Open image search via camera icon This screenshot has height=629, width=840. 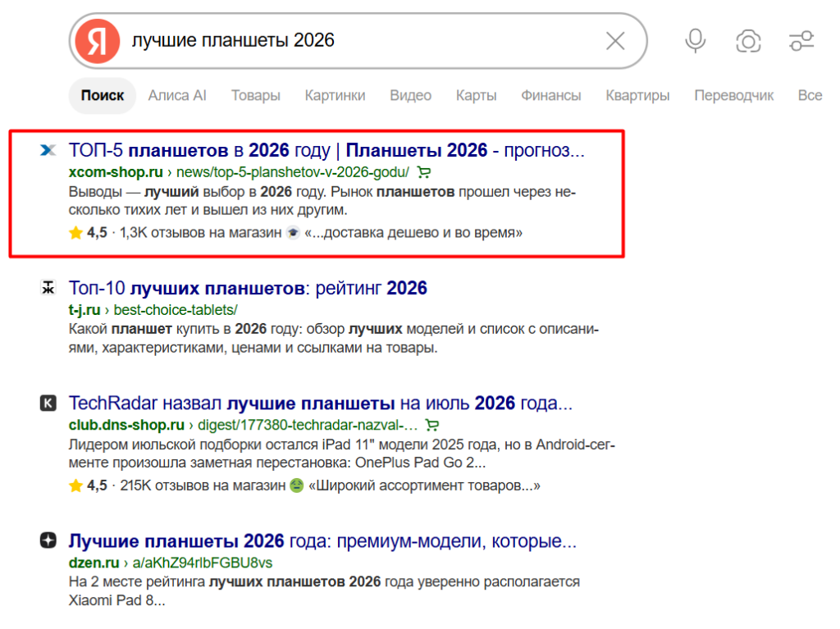click(748, 41)
